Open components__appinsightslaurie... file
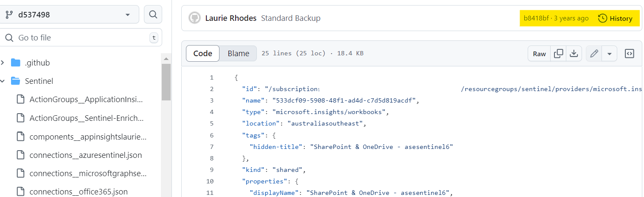Image resolution: width=644 pixels, height=197 pixels. (x=88, y=137)
